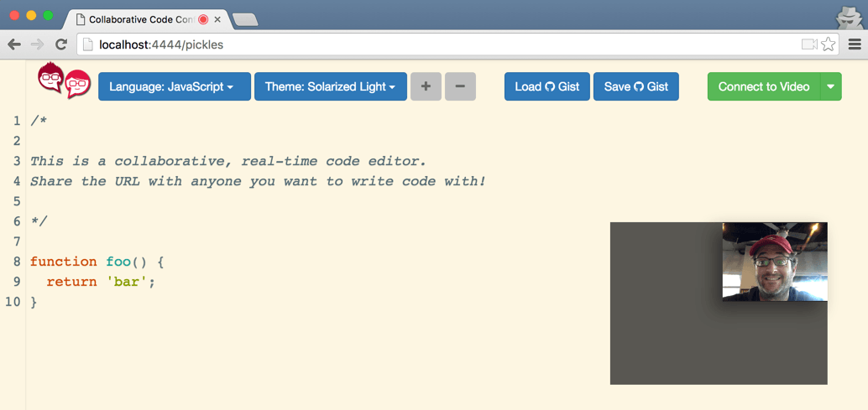Click the Save Gist button
Screen dimensions: 868x410
point(636,86)
